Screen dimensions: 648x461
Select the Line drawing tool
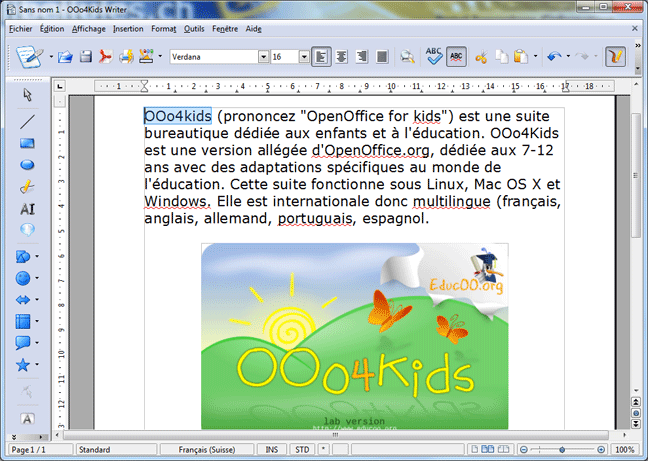tap(27, 121)
